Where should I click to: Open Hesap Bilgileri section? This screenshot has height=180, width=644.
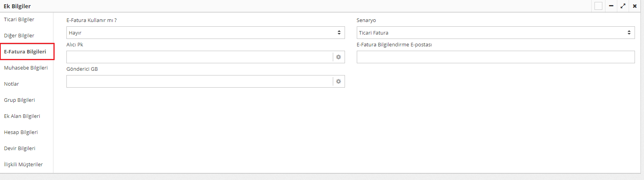point(21,132)
